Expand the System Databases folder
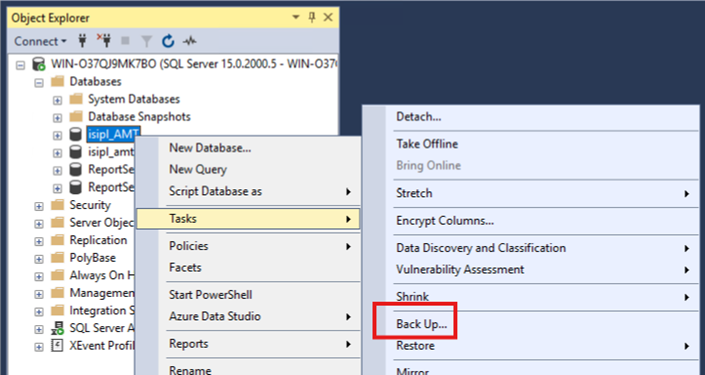 tap(58, 100)
